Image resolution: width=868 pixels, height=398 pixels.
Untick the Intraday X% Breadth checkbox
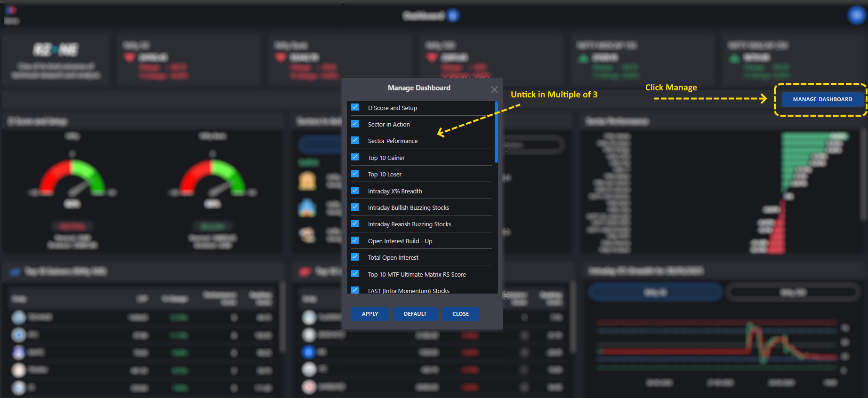(x=355, y=191)
